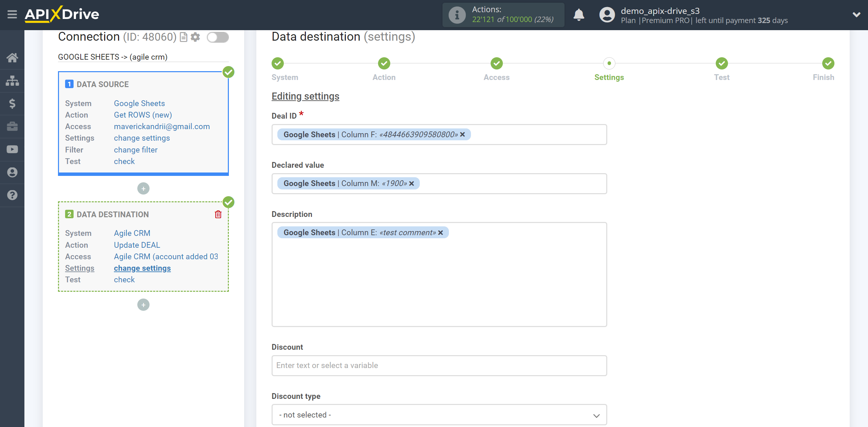
Task: Click the delete icon on Data Destination block
Action: click(x=219, y=215)
